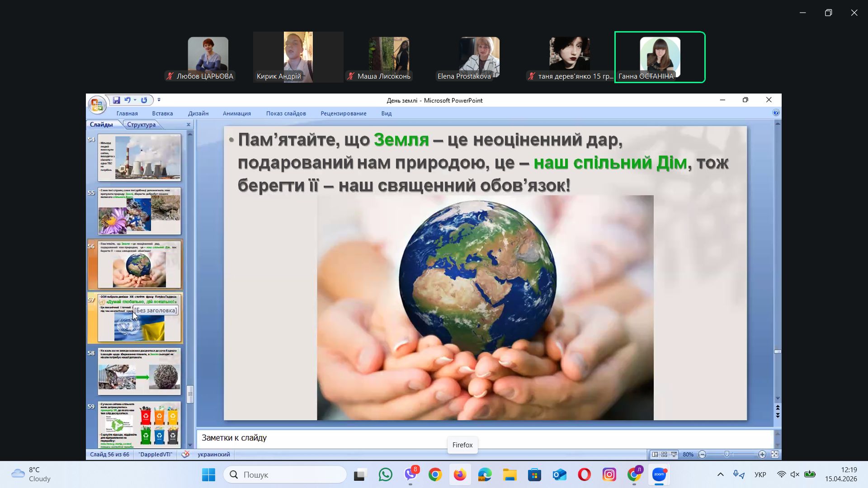
Task: Switch to the Структура pane tab
Action: click(141, 125)
